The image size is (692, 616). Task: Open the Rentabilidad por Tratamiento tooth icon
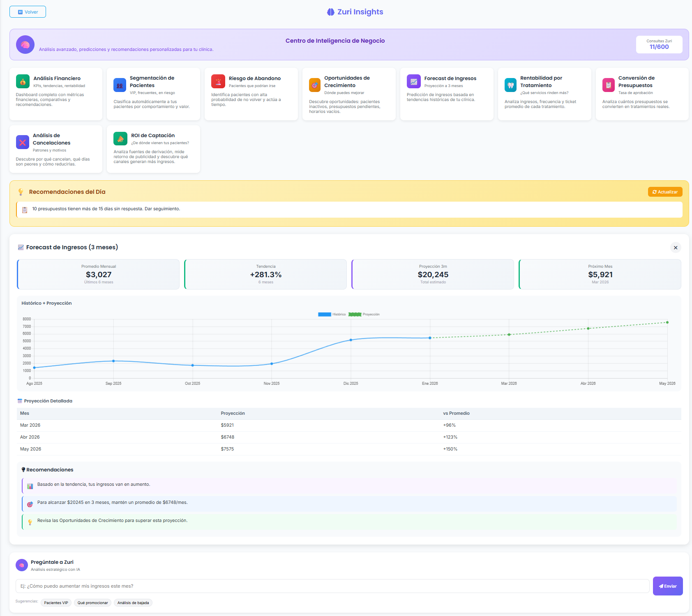510,85
